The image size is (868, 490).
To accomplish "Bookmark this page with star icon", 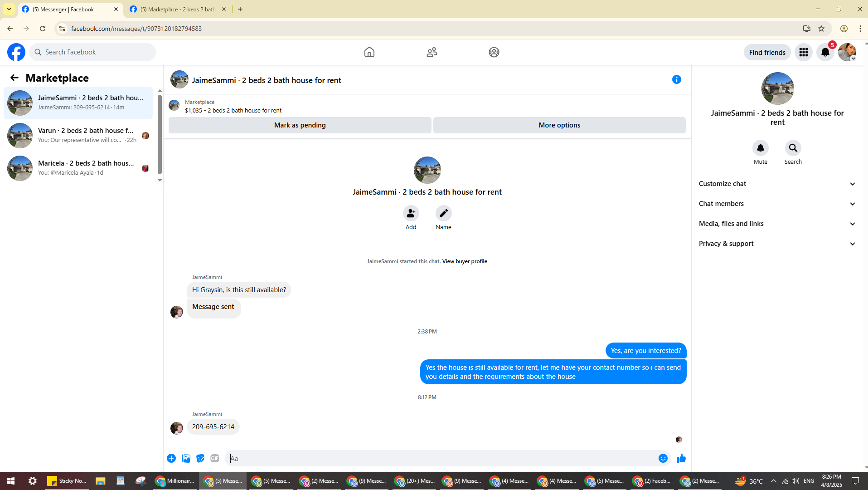I will [x=821, y=29].
